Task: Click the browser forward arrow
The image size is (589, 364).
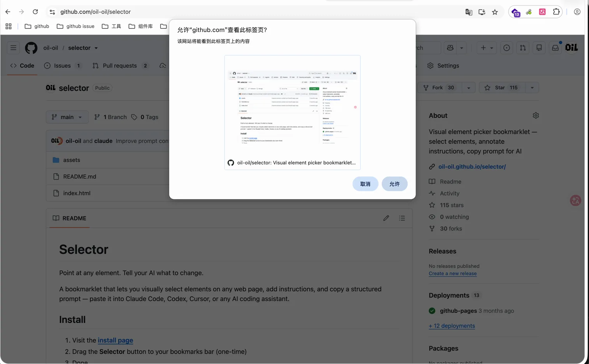Action: (21, 12)
